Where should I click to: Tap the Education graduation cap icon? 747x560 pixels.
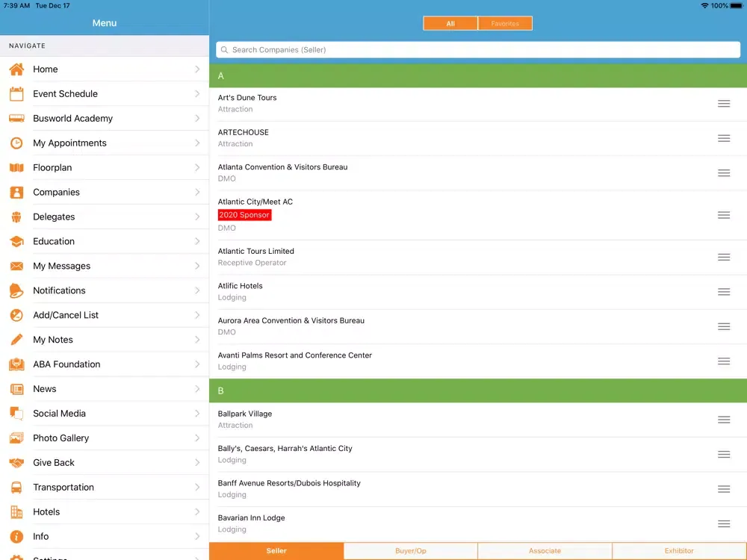click(x=16, y=241)
